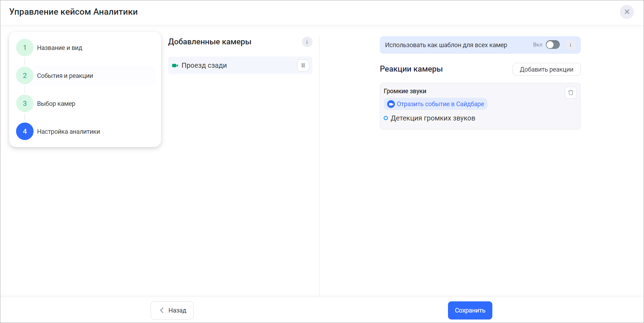Image resolution: width=644 pixels, height=323 pixels.
Task: Open step 1 Название и вид
Action: 86,48
